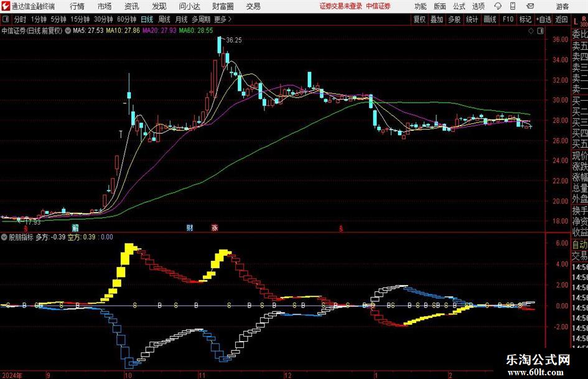The image size is (588, 379).
Task: Click the 叠加 overlay button
Action: point(437,19)
